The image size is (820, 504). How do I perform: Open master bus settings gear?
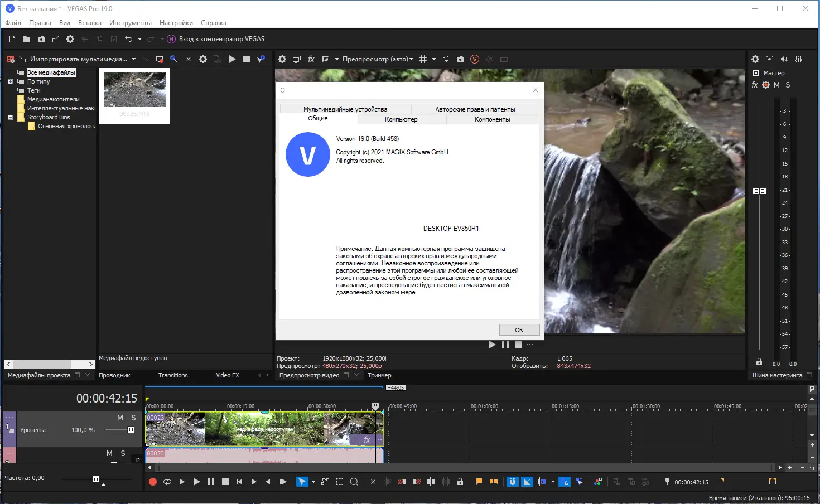click(755, 59)
